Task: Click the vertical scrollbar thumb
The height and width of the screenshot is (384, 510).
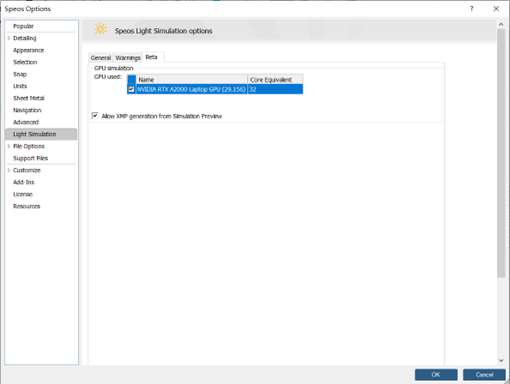Action: tap(501, 153)
